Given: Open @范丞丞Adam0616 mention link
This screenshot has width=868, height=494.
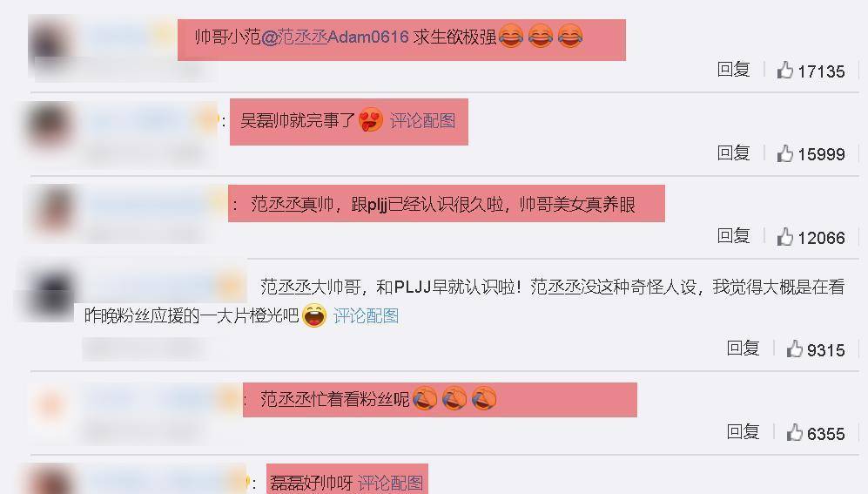Looking at the screenshot, I should (x=334, y=37).
